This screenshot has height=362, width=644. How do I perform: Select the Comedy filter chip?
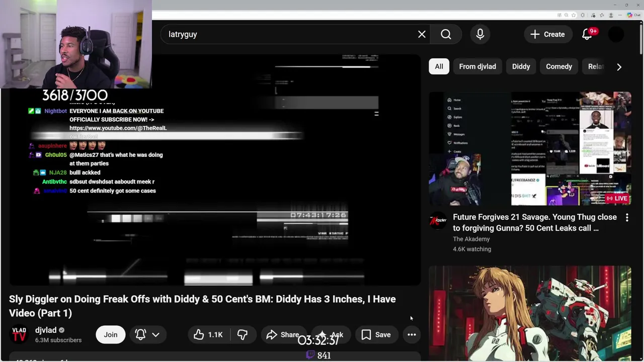[x=559, y=66]
